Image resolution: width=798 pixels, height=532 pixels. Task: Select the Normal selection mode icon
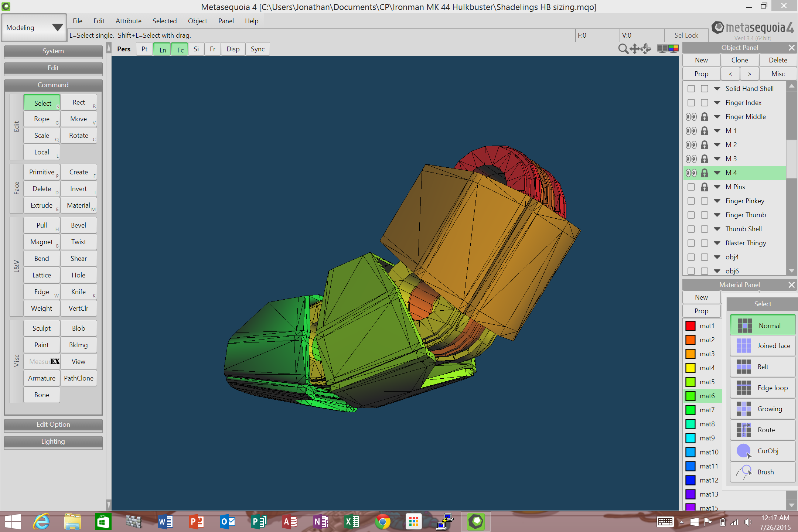click(x=745, y=325)
